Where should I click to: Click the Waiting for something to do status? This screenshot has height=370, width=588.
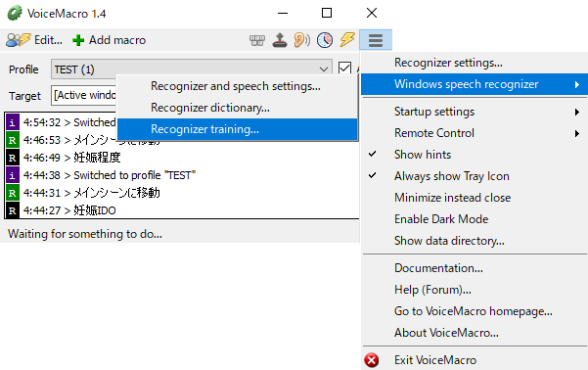tap(85, 234)
